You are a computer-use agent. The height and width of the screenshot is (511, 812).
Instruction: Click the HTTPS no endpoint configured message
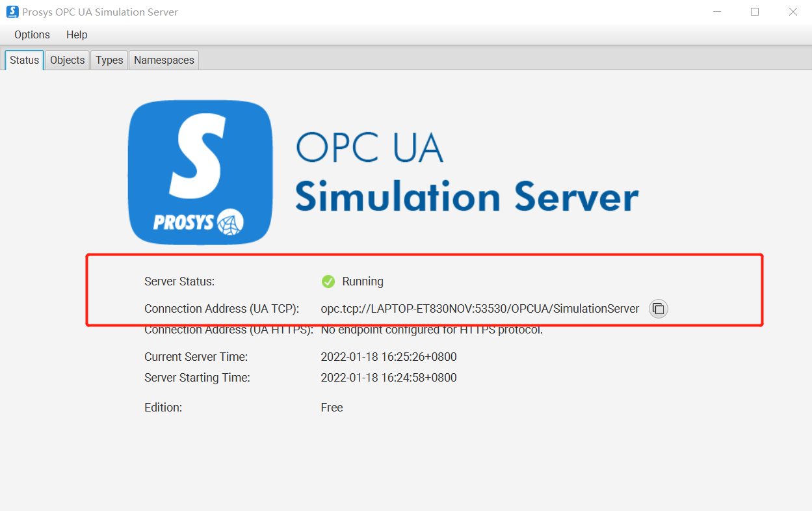click(432, 330)
